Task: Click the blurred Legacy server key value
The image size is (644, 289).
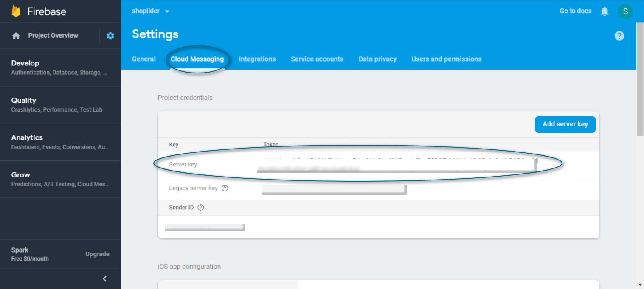Action: click(334, 189)
